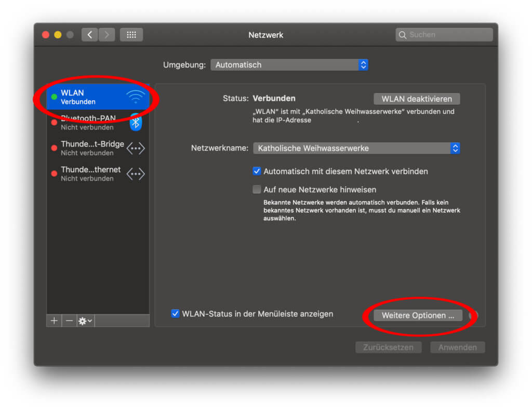The height and width of the screenshot is (411, 532).
Task: Apply changes with the Anwenden button
Action: tap(457, 347)
